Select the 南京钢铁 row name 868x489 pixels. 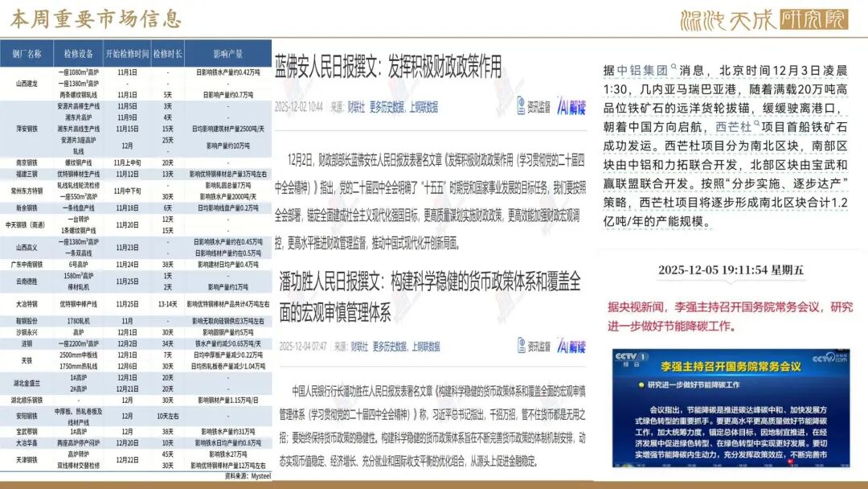click(x=27, y=162)
